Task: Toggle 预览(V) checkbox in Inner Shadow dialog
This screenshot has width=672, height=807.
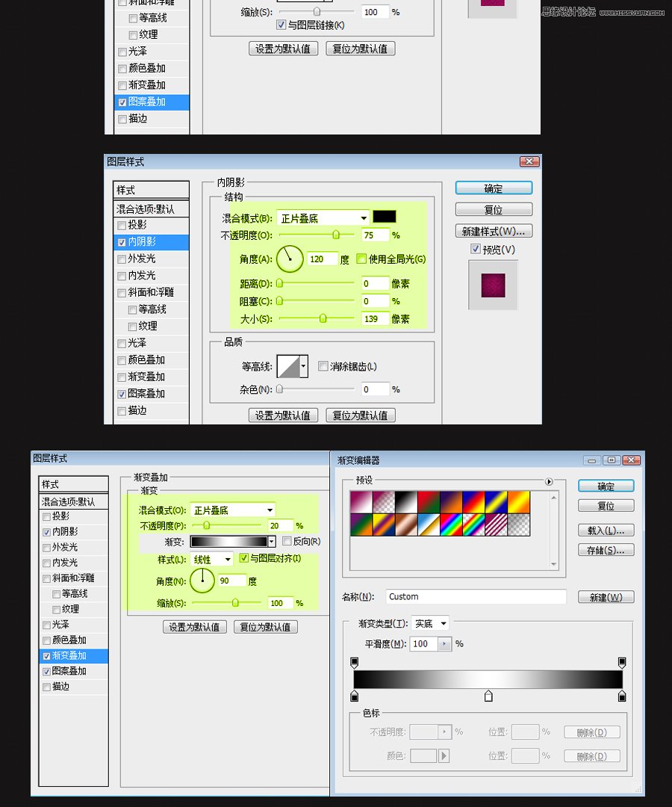Action: 476,249
